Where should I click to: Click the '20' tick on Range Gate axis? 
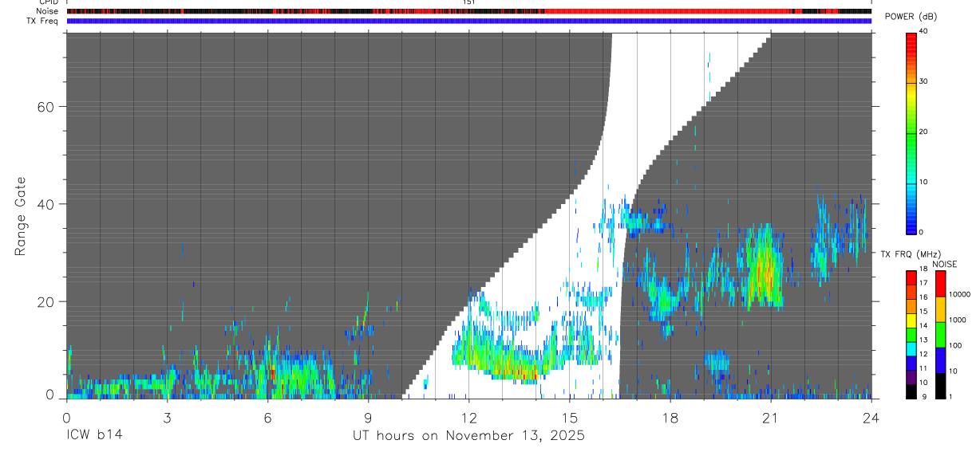click(48, 302)
